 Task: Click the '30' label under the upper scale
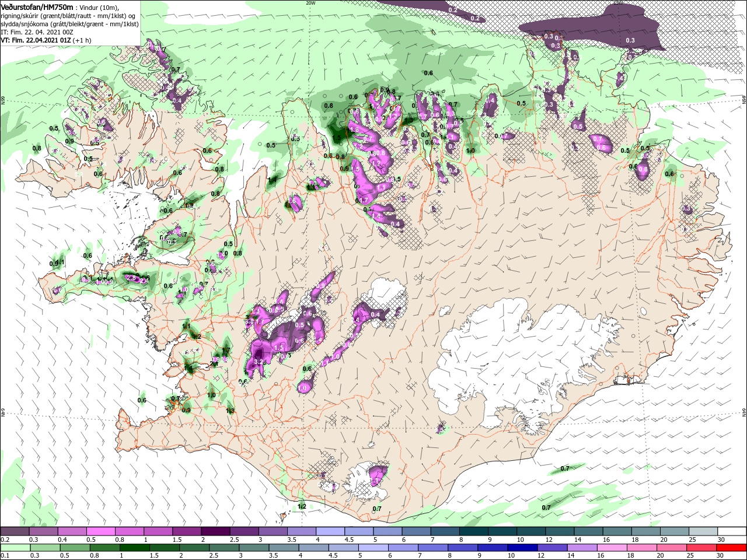click(x=721, y=540)
